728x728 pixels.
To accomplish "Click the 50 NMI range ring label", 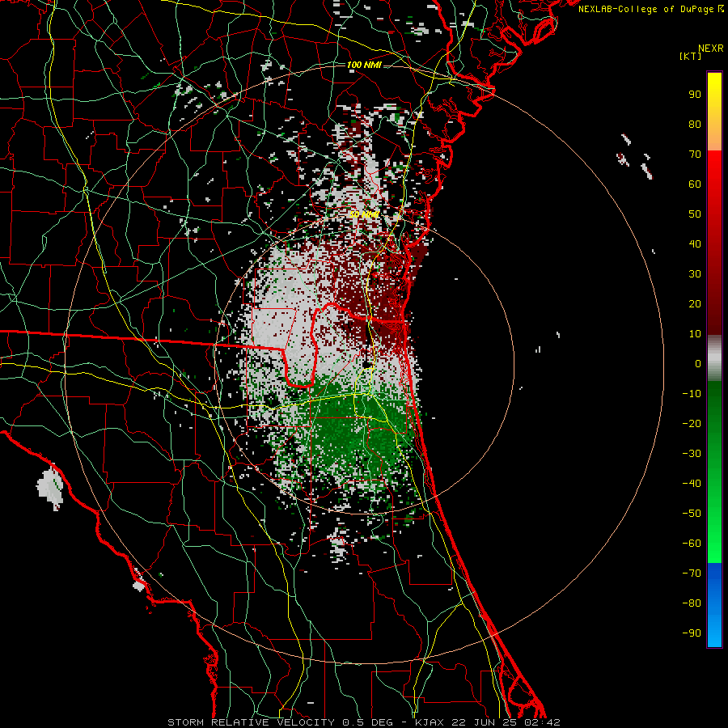I will coord(364,214).
